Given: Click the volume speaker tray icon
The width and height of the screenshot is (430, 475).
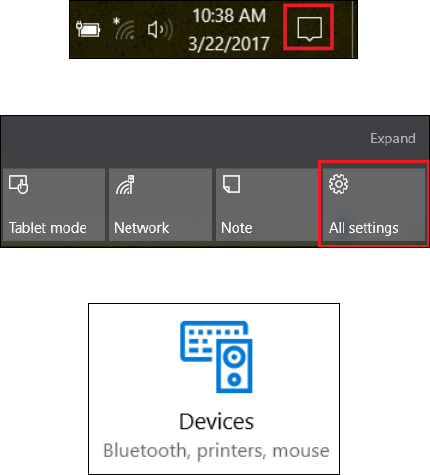Looking at the screenshot, I should (x=160, y=29).
